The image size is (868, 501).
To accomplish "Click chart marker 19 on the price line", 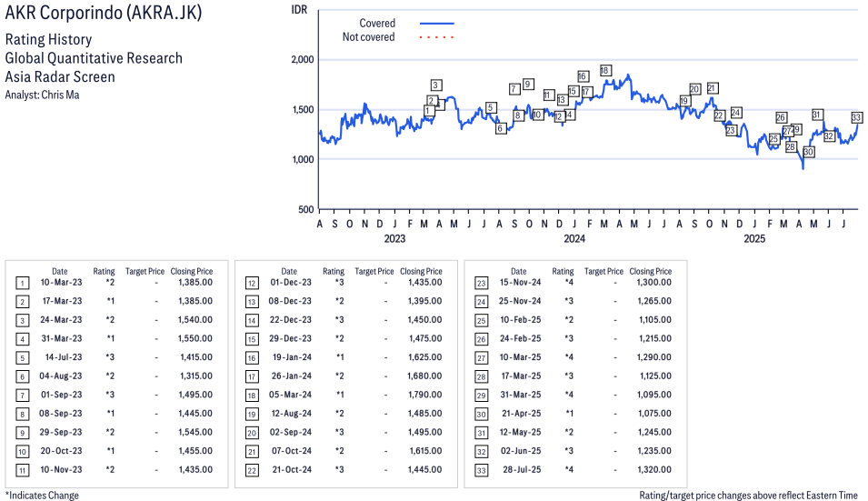I will click(684, 101).
